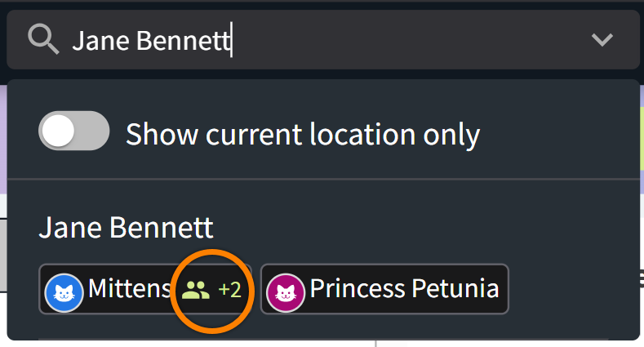Click the magnifying glass search icon
The image size is (644, 347).
(x=42, y=38)
